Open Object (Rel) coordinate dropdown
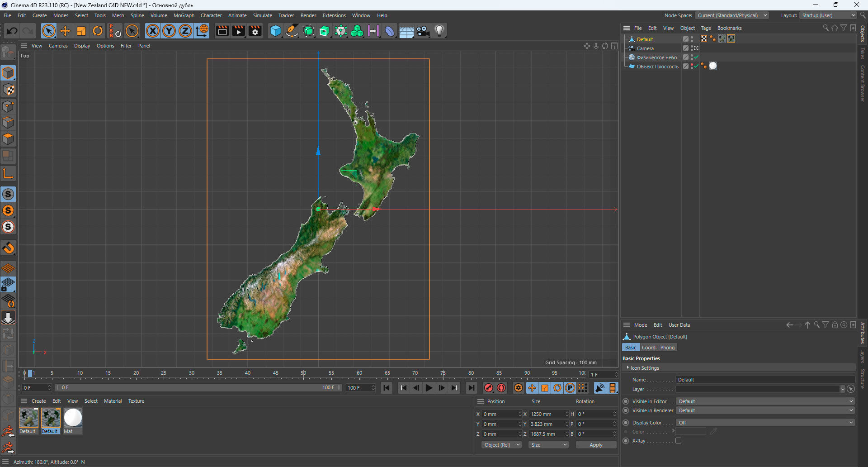The height and width of the screenshot is (467, 868). click(501, 445)
